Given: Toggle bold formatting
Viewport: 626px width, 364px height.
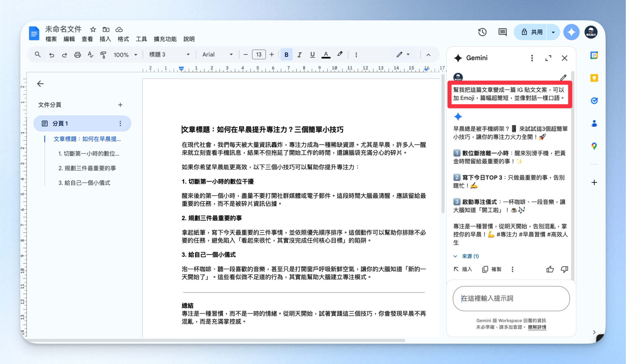Looking at the screenshot, I should (286, 55).
